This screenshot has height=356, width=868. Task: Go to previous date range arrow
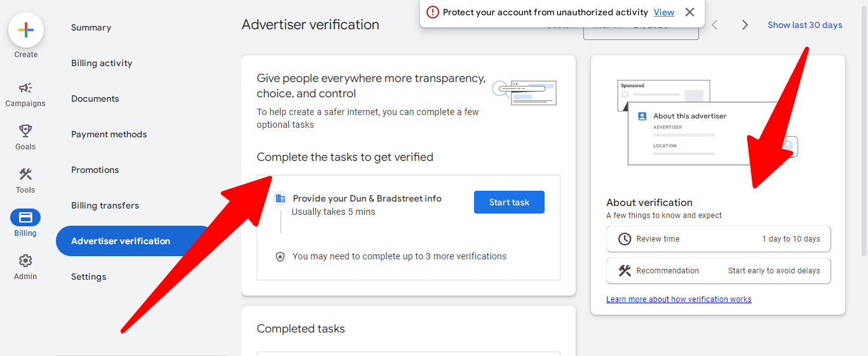pos(715,25)
